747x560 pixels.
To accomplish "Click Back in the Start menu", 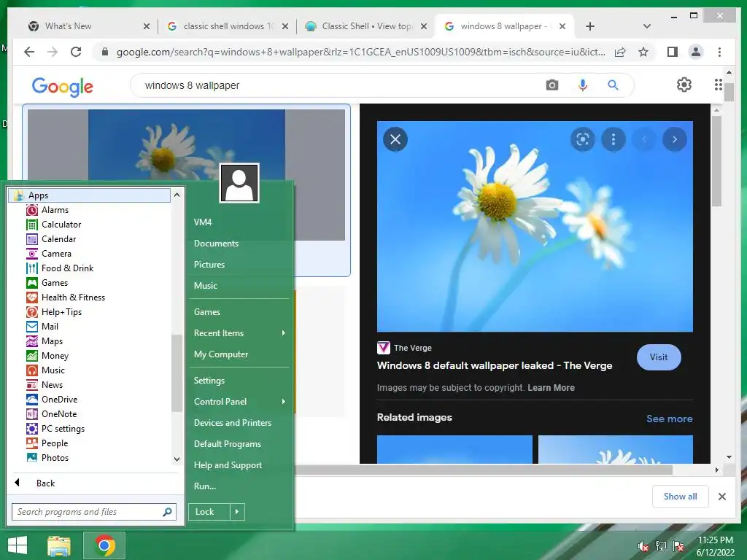I will coord(45,483).
